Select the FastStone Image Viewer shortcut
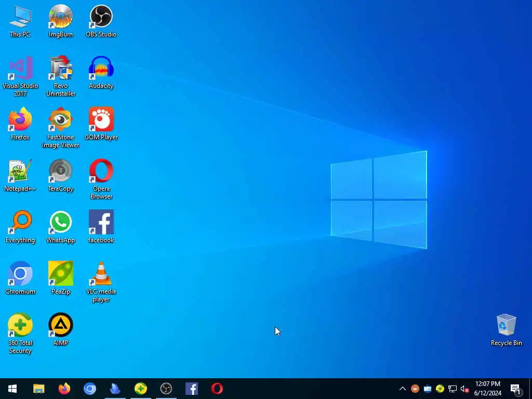The image size is (532, 399). pos(60,128)
